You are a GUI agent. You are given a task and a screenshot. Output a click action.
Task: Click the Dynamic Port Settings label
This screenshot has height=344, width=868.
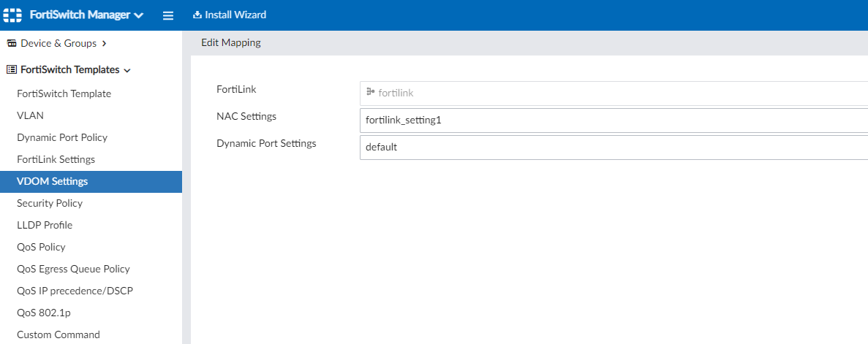(x=266, y=143)
